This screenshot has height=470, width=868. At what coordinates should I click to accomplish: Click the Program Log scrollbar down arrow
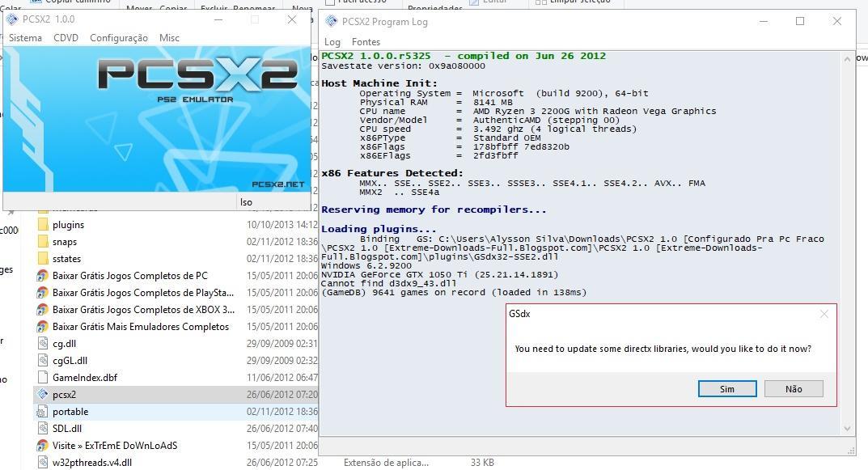(847, 429)
